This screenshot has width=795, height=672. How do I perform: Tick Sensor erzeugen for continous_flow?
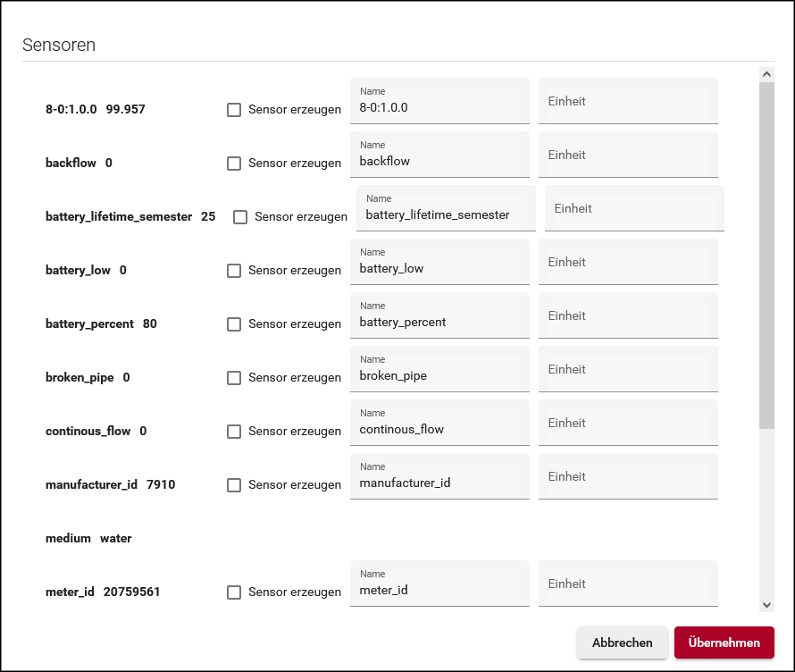coord(234,432)
